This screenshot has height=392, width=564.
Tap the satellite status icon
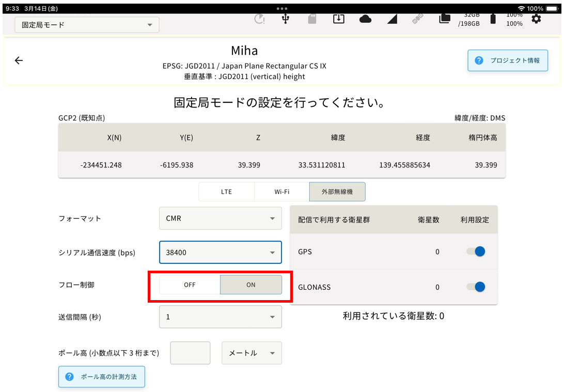click(417, 19)
